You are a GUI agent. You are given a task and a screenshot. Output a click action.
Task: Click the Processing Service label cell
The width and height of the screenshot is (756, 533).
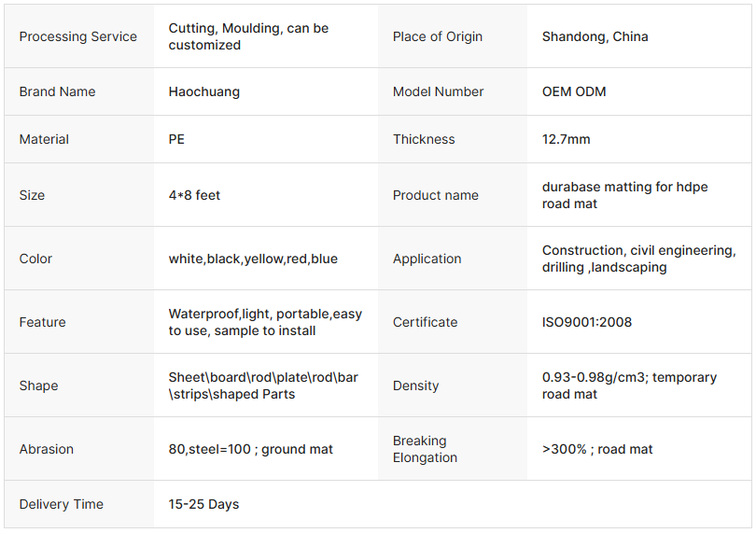point(78,36)
